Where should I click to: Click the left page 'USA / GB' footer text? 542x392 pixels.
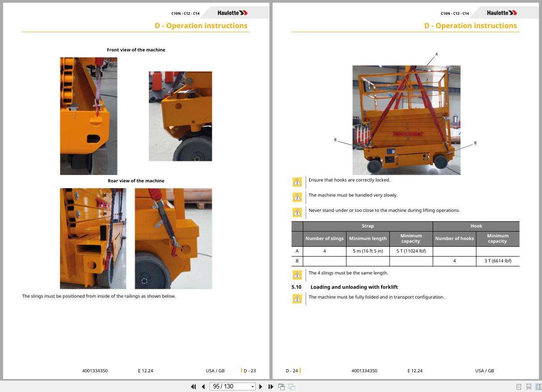point(215,371)
